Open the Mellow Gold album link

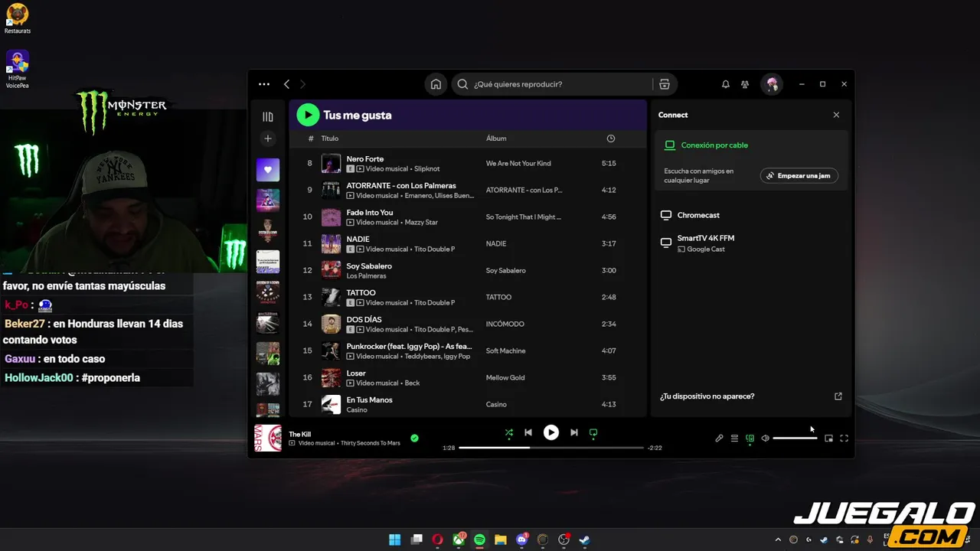tap(505, 377)
